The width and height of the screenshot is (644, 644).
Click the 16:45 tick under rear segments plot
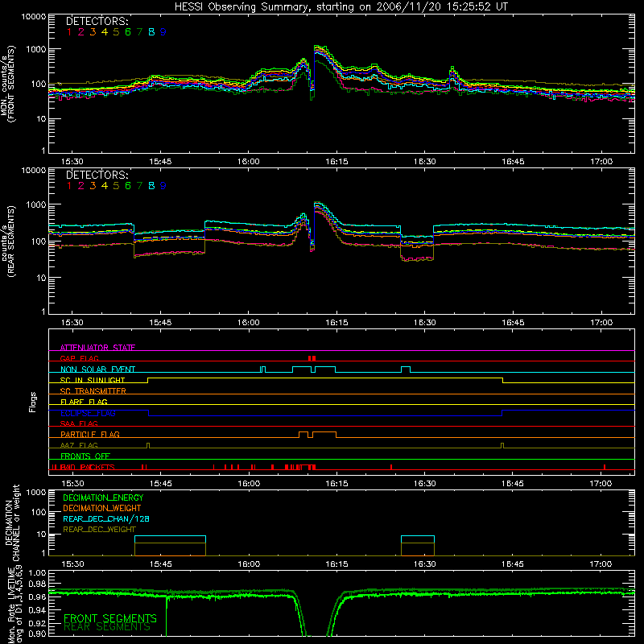click(x=513, y=323)
